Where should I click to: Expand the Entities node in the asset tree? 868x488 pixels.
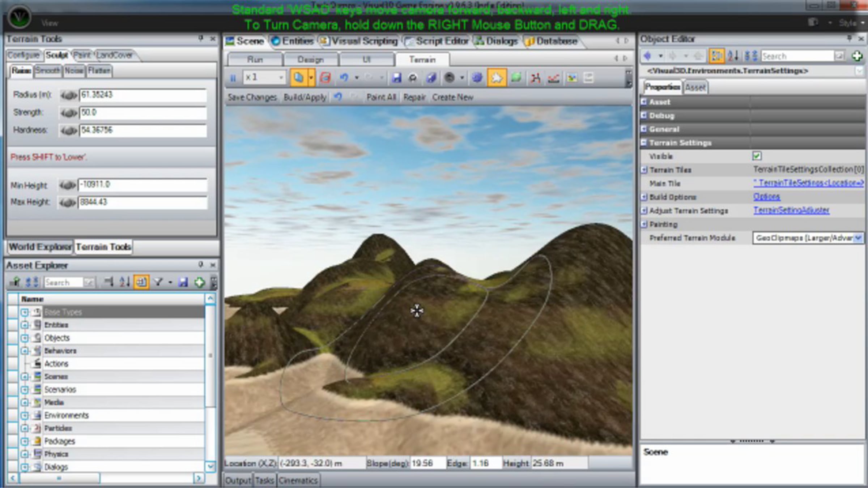click(25, 325)
